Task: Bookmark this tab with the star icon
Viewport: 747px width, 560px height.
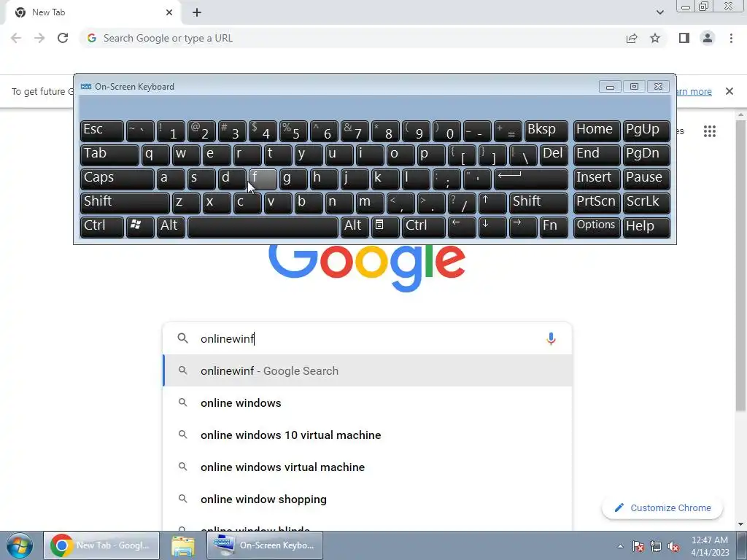Action: point(655,38)
